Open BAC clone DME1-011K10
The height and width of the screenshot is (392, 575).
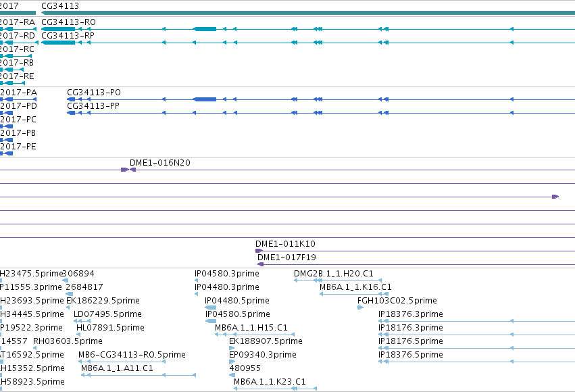(285, 244)
